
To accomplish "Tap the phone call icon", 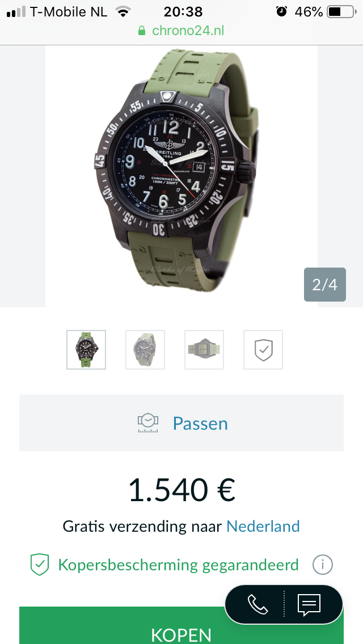I will [258, 604].
